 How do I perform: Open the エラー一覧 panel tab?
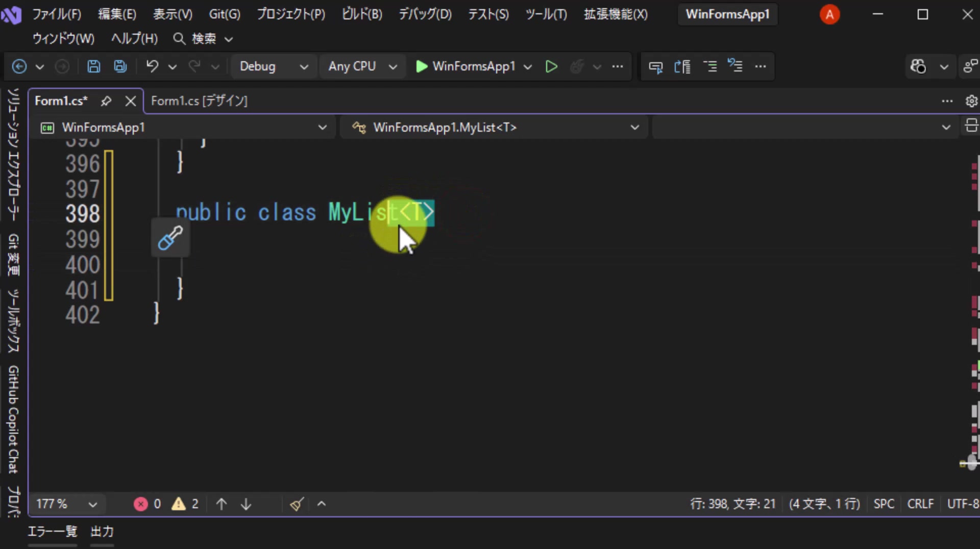point(52,532)
